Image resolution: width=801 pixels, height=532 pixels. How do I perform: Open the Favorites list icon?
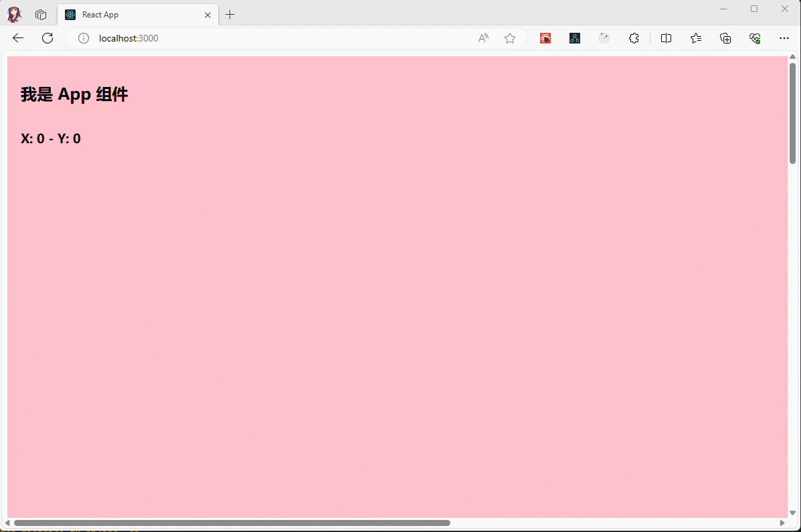point(696,38)
